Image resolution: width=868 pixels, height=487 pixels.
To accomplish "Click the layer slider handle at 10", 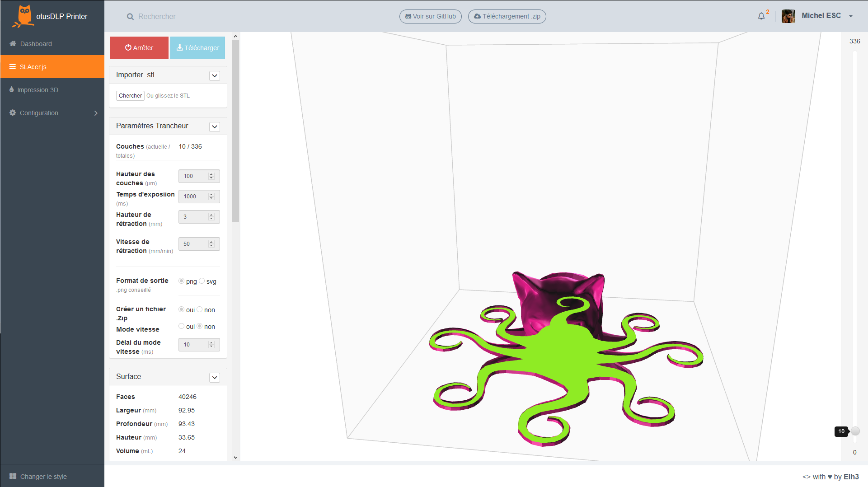I will [x=855, y=431].
